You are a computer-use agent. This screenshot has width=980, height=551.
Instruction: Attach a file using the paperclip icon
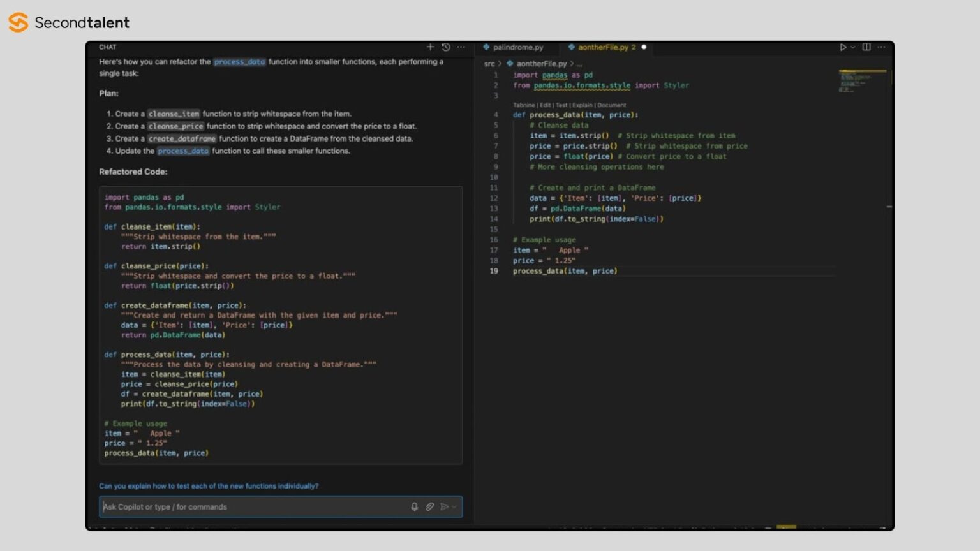pos(429,506)
